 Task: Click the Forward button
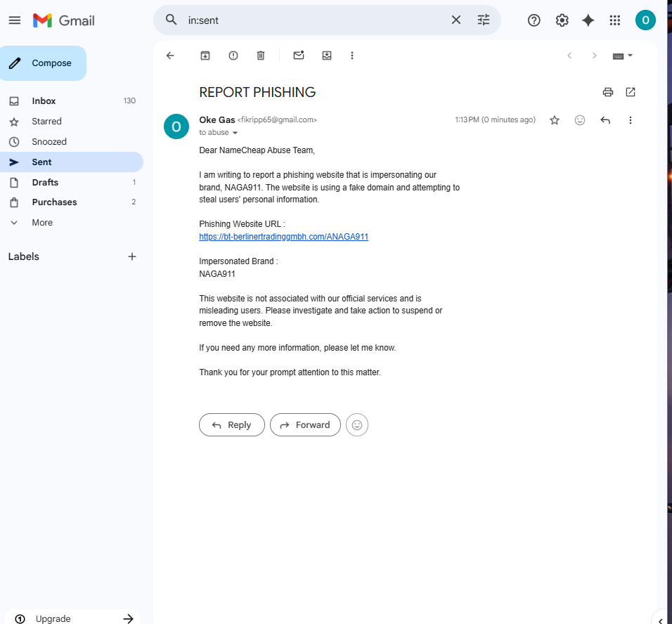tap(305, 424)
